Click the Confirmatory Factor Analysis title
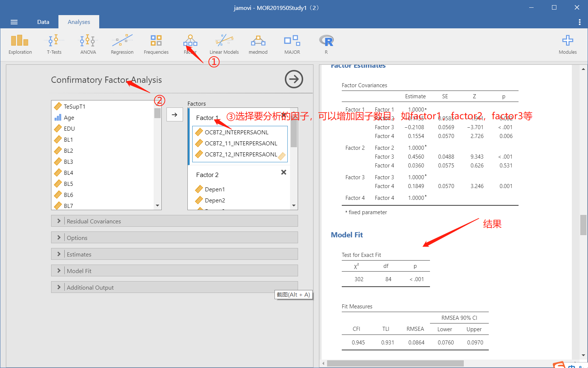Viewport: 588px width, 368px height. [106, 80]
